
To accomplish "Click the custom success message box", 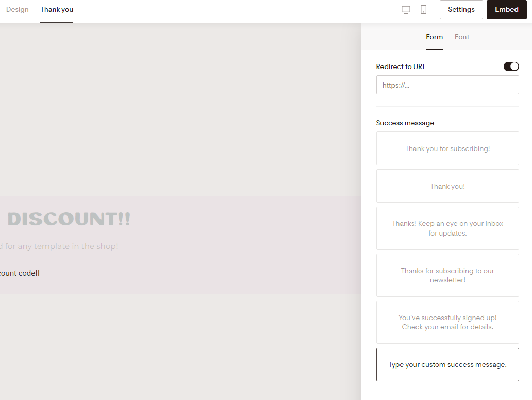I will pos(447,364).
